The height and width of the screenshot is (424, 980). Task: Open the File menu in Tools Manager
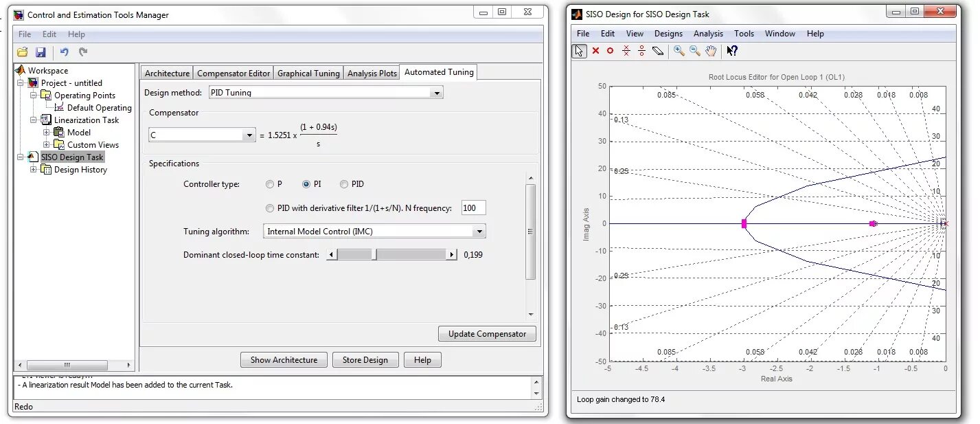[25, 34]
